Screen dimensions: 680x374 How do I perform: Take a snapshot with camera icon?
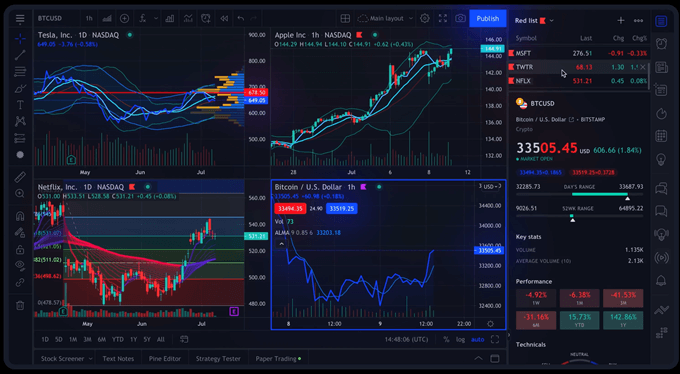point(460,19)
